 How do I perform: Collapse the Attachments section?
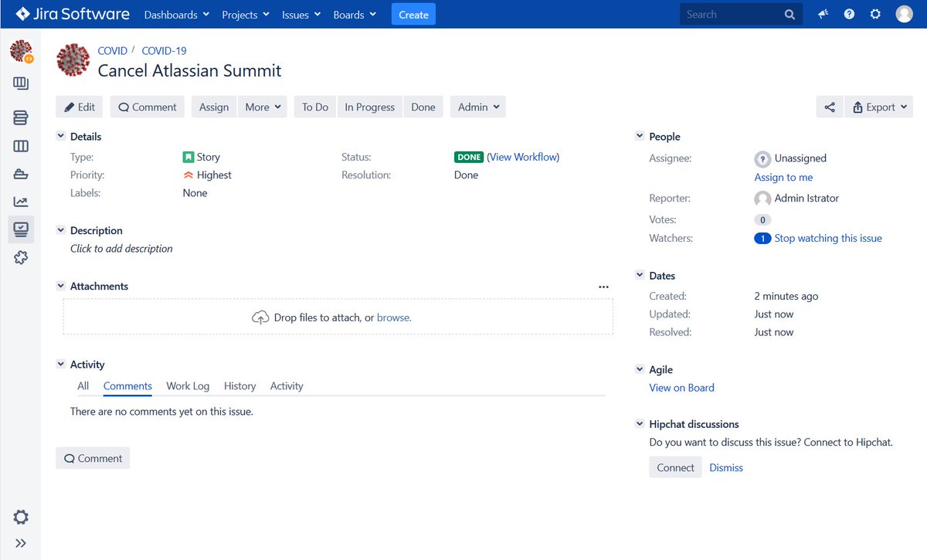[61, 286]
